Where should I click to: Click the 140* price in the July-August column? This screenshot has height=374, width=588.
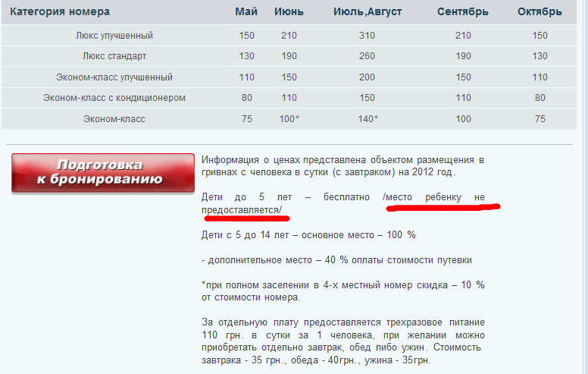coord(367,119)
